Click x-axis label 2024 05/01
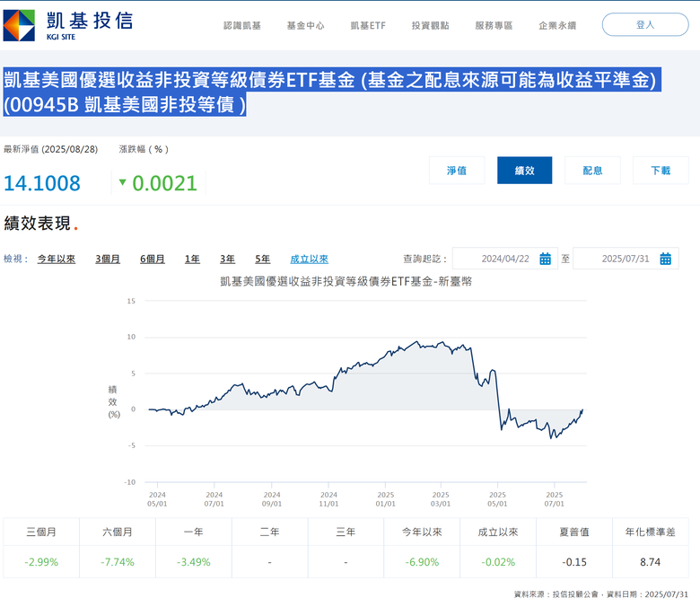Viewport: 700px width, 607px height. coord(157,499)
